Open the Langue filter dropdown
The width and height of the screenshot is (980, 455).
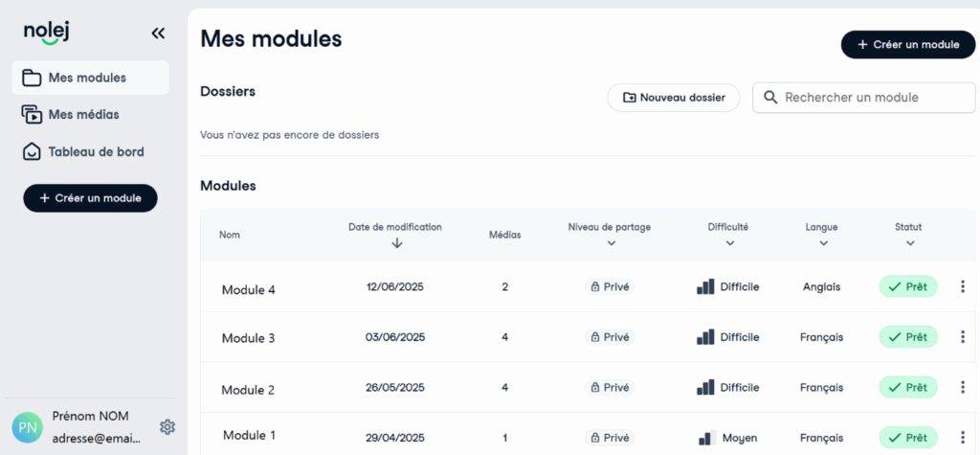(x=822, y=243)
